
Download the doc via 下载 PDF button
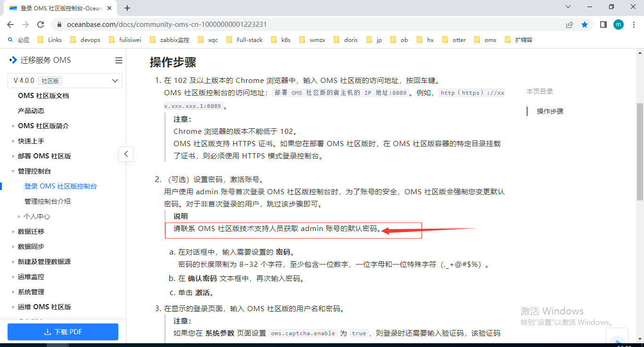point(63,332)
